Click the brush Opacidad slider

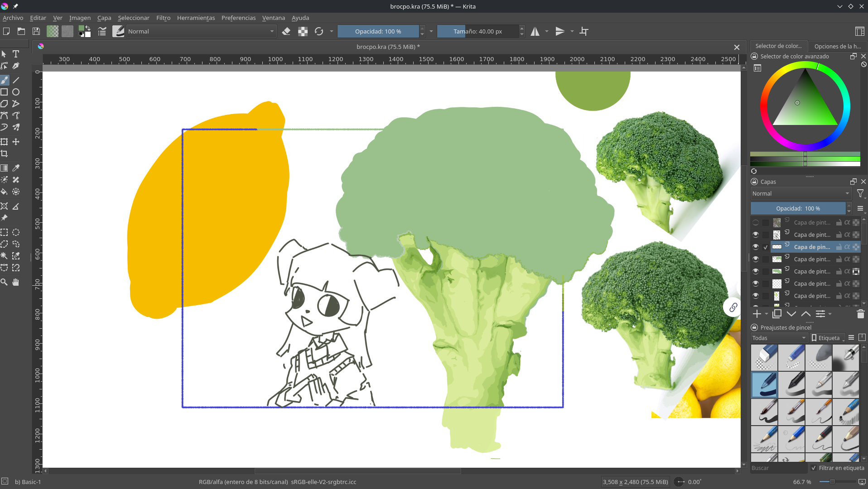[378, 31]
